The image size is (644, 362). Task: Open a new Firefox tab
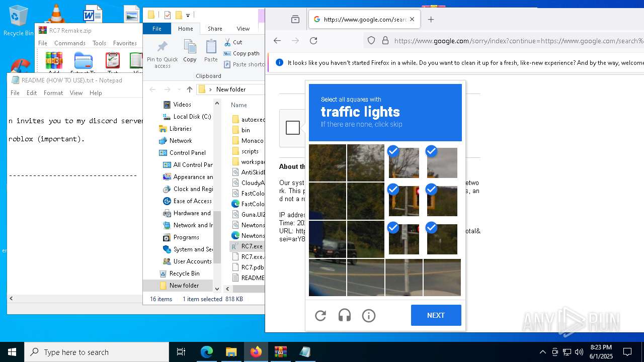[431, 20]
